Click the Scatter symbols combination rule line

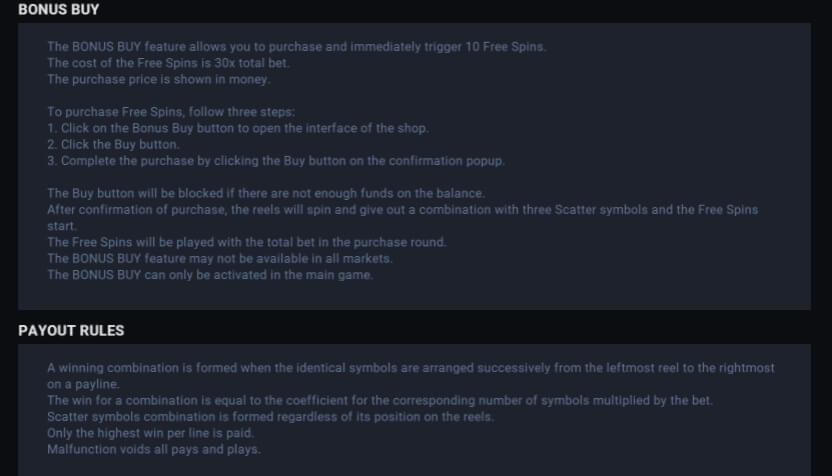[270, 417]
